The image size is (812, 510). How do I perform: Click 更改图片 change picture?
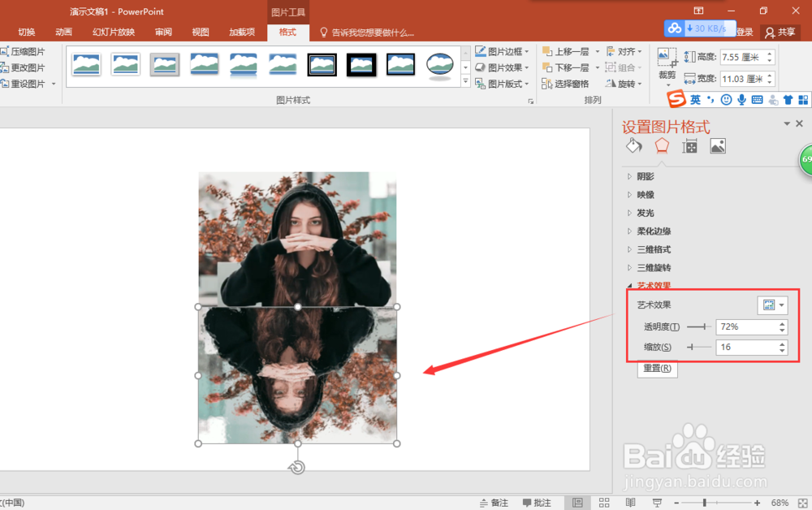pos(24,68)
